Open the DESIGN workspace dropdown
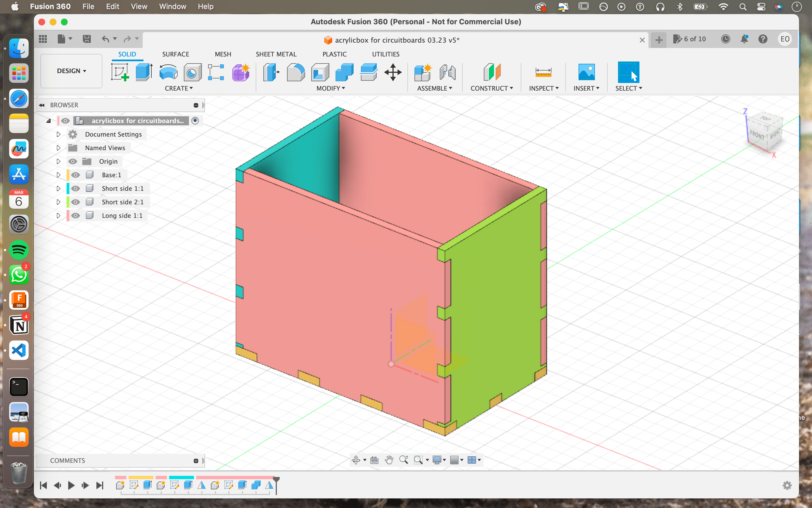 (71, 71)
